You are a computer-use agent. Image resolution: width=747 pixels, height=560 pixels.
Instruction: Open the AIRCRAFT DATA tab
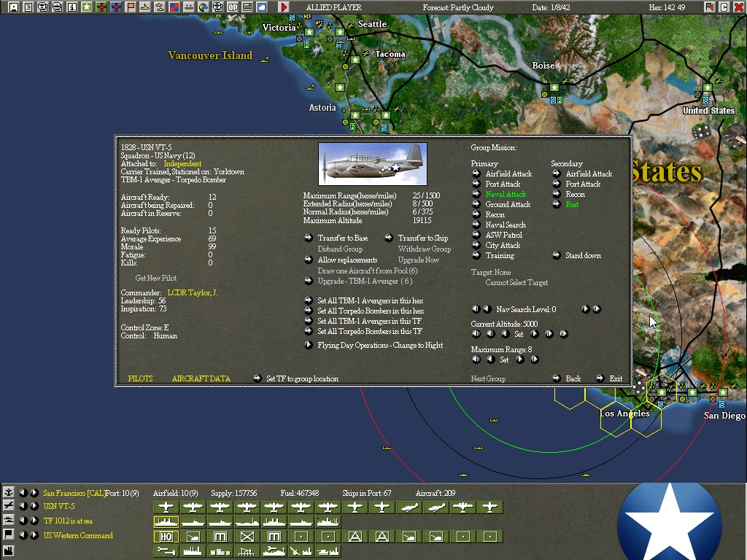pyautogui.click(x=201, y=378)
